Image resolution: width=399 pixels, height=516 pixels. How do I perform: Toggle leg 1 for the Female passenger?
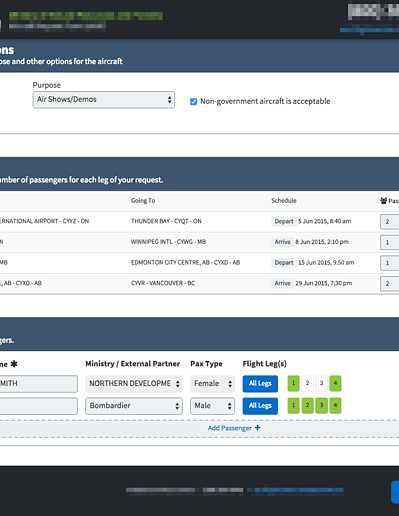tap(294, 383)
